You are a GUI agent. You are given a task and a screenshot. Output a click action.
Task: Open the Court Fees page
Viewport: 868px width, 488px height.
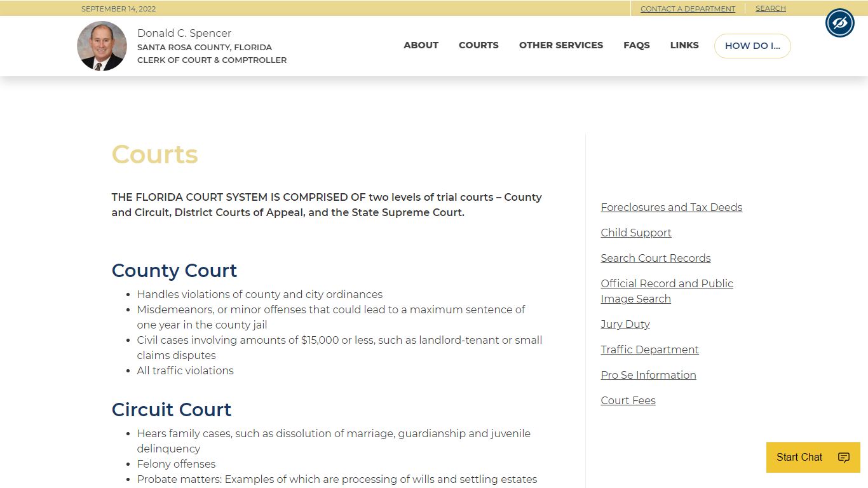(x=628, y=400)
